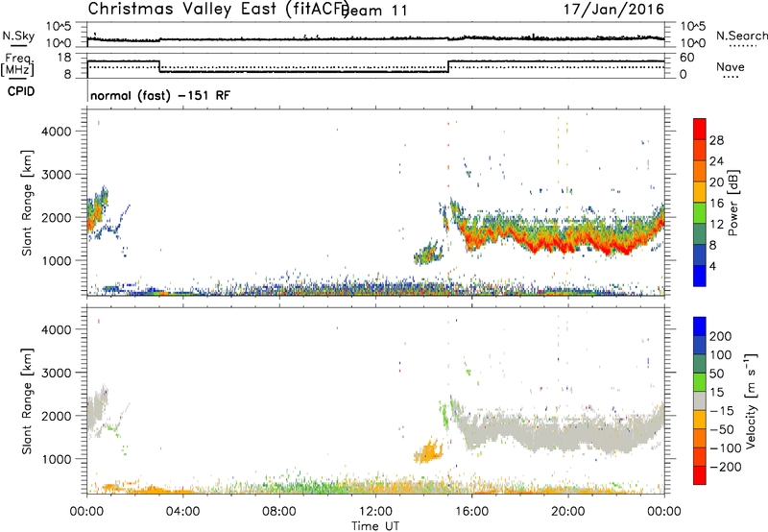Click the '12:00' time axis tick label

click(375, 512)
